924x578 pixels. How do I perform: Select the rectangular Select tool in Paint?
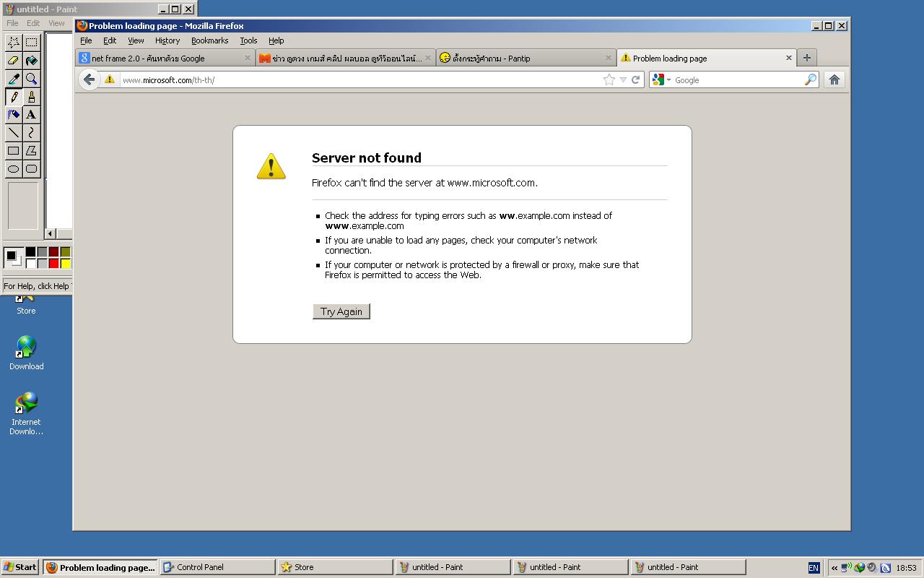pyautogui.click(x=31, y=43)
